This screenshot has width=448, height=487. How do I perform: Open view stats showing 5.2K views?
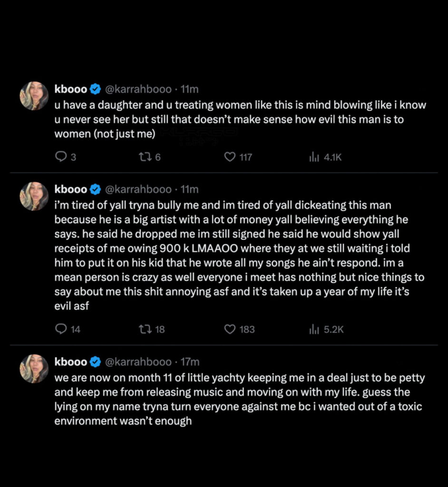pyautogui.click(x=313, y=329)
